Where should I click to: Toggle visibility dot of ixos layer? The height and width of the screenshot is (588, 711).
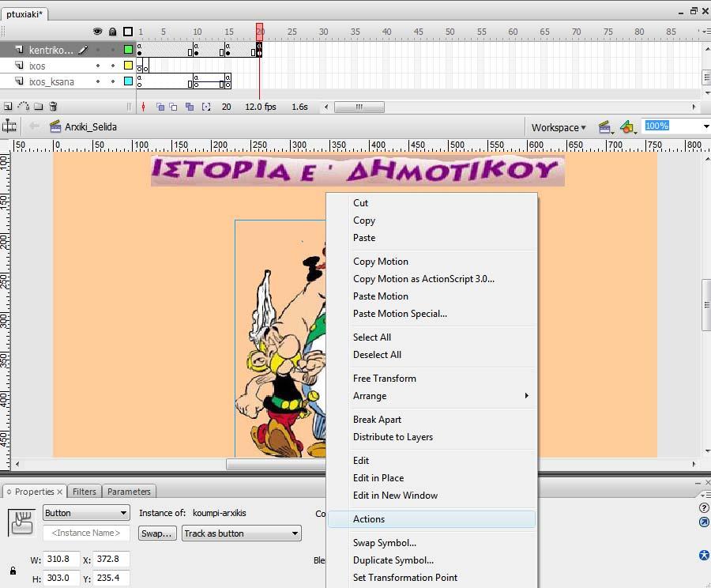pos(98,66)
